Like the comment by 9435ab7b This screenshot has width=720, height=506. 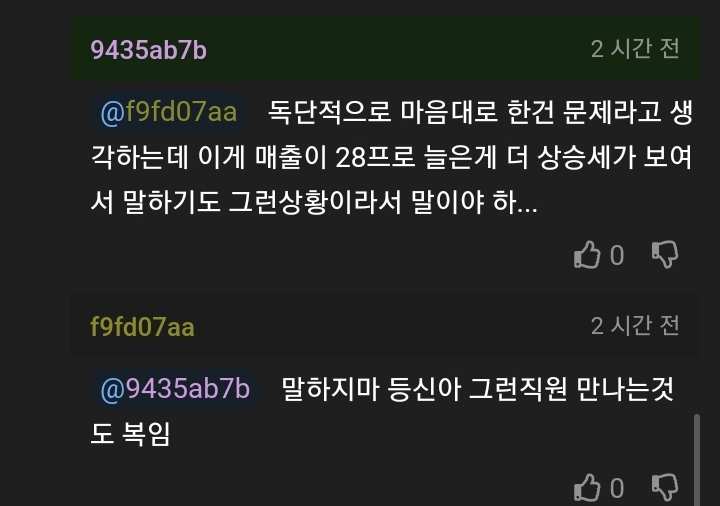click(587, 255)
